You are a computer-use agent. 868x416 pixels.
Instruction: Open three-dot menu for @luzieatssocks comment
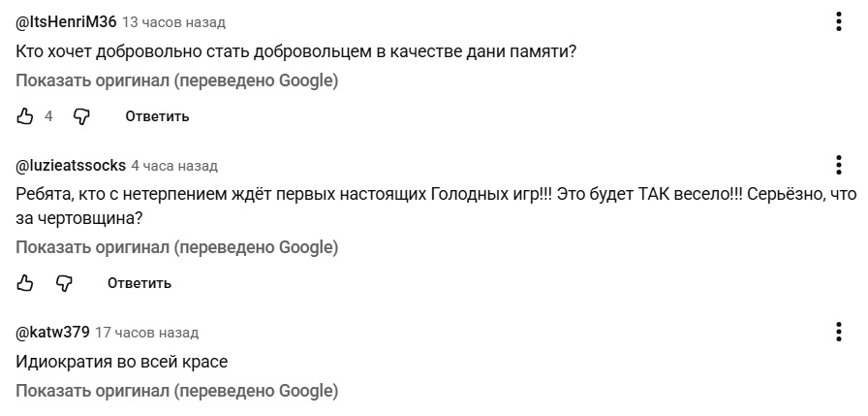pyautogui.click(x=838, y=165)
